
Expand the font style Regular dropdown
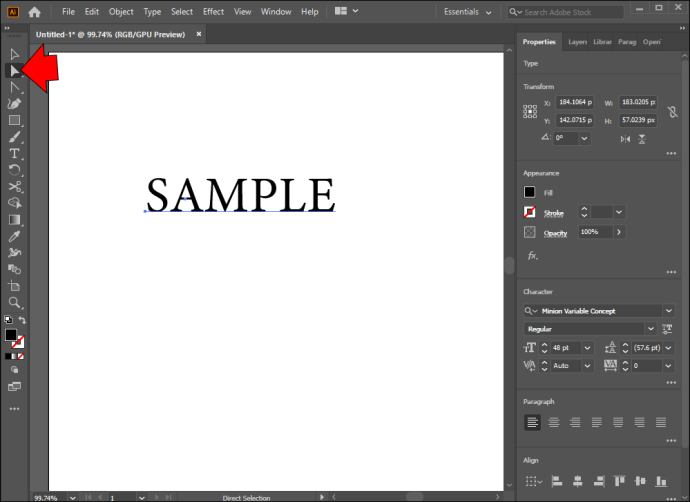coord(650,329)
